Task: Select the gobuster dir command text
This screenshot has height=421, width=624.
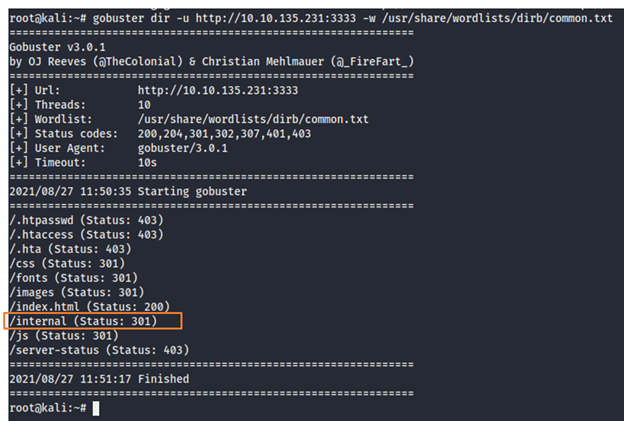Action: [353, 18]
